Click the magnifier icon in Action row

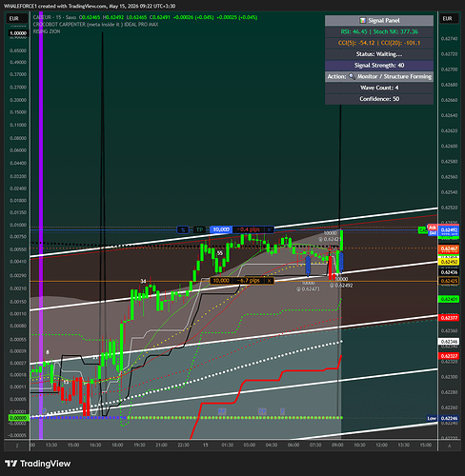[352, 76]
